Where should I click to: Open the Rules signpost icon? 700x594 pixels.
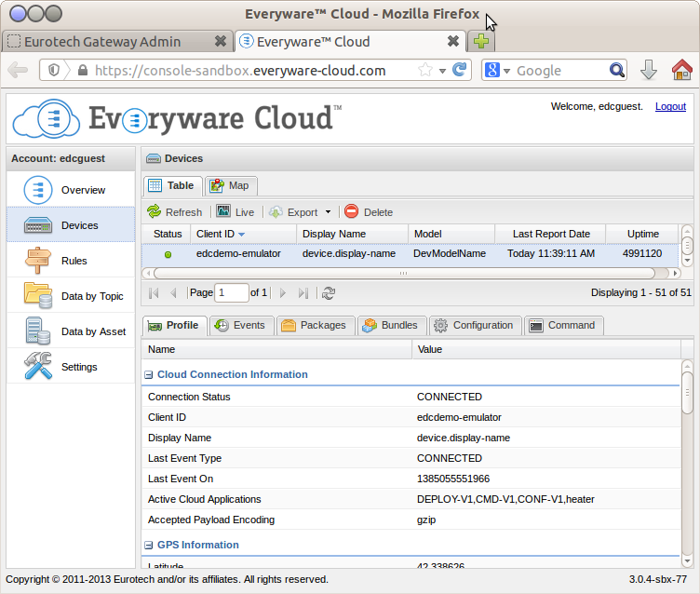tap(38, 261)
